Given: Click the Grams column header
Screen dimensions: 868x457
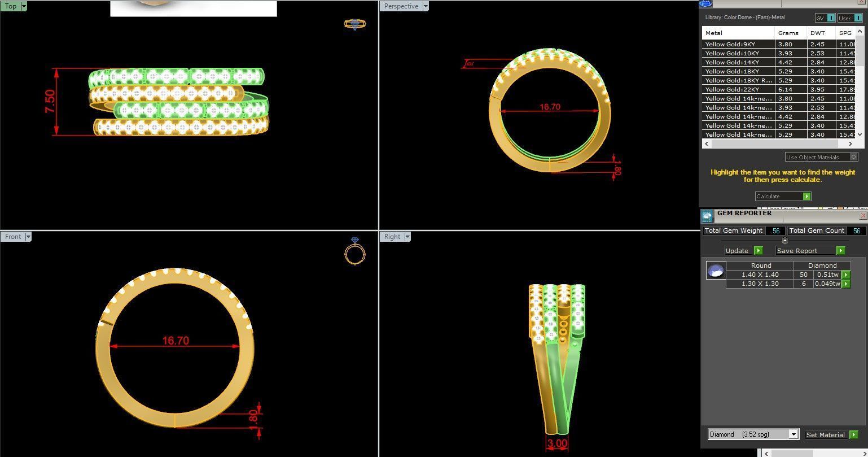Looking at the screenshot, I should pos(791,33).
